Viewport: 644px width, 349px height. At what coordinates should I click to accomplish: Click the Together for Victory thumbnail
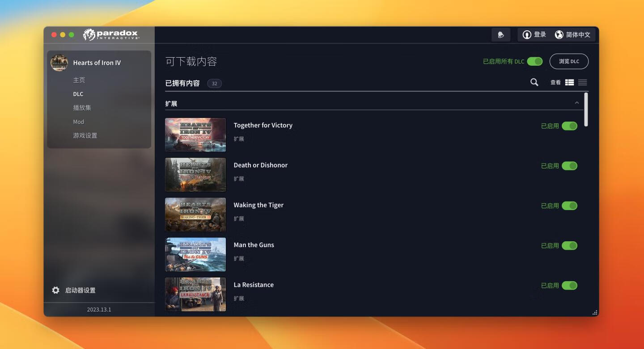click(195, 135)
